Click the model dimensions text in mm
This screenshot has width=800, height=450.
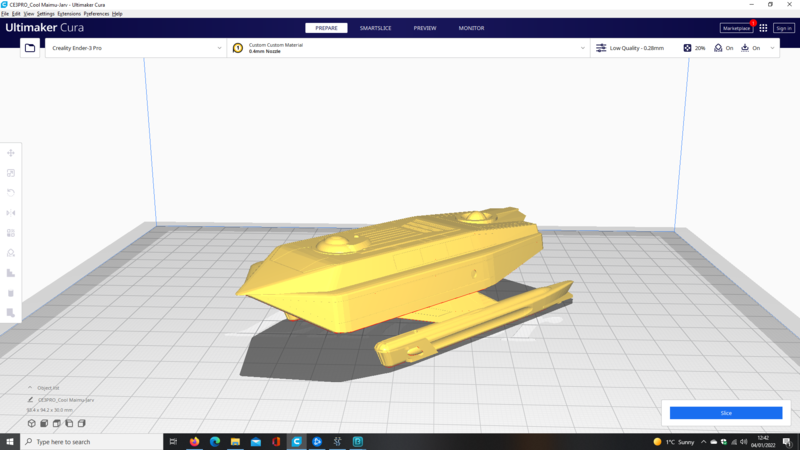coord(49,410)
